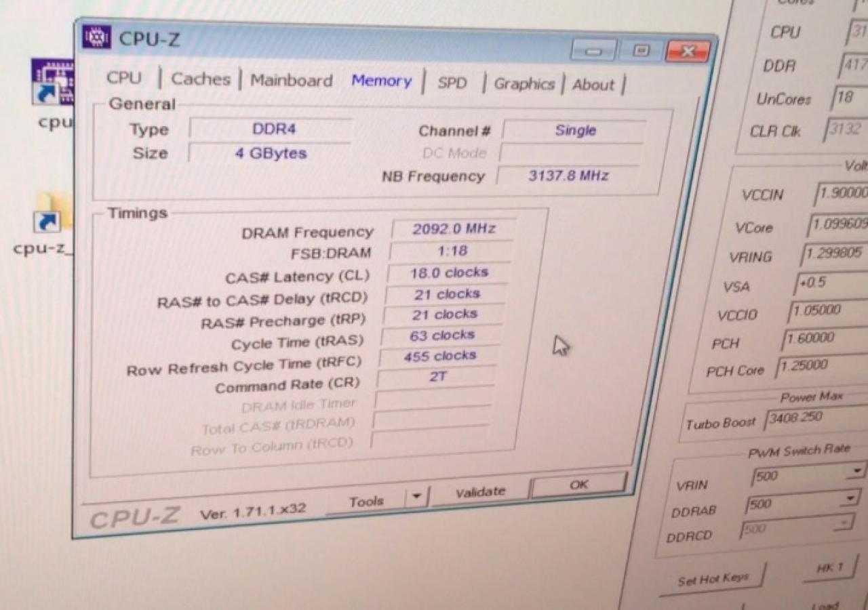Click the Set Hot Keys button
The width and height of the screenshot is (868, 610).
coord(713,579)
